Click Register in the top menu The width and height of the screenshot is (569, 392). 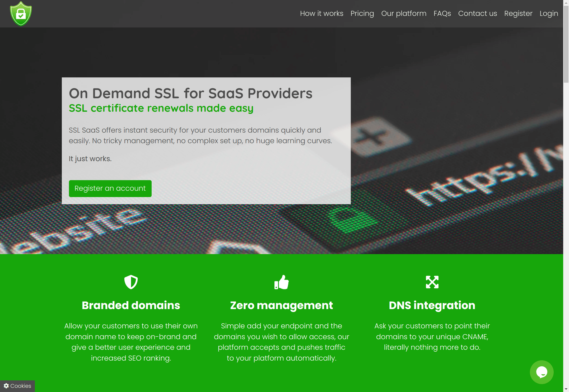(518, 13)
